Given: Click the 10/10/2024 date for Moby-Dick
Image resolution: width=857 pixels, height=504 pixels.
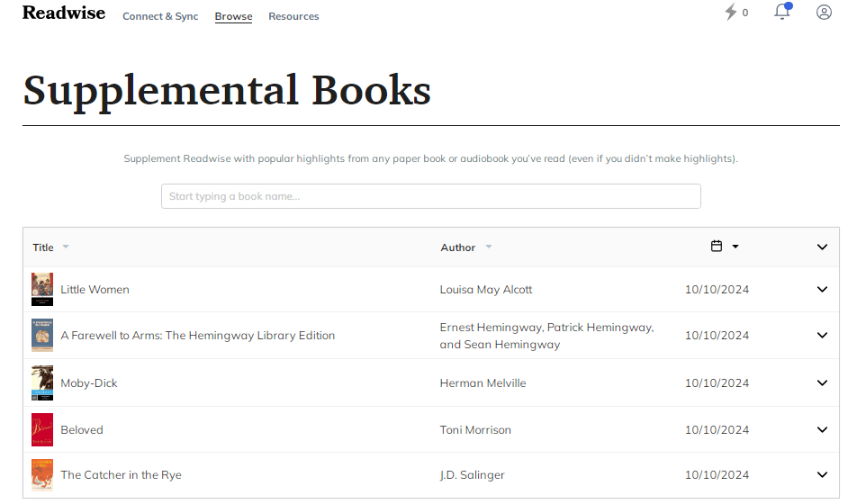Looking at the screenshot, I should [x=717, y=382].
